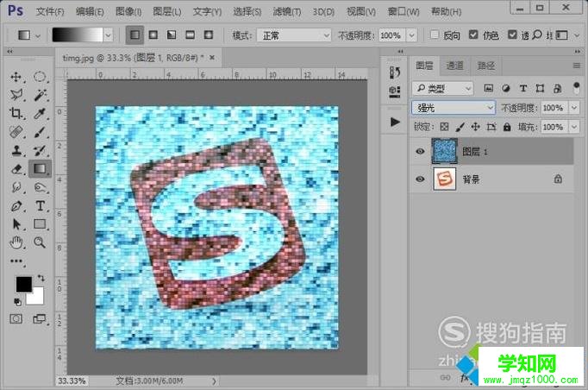Screen dimensions: 588x390
Task: Select the Clone Stamp tool
Action: pos(16,150)
